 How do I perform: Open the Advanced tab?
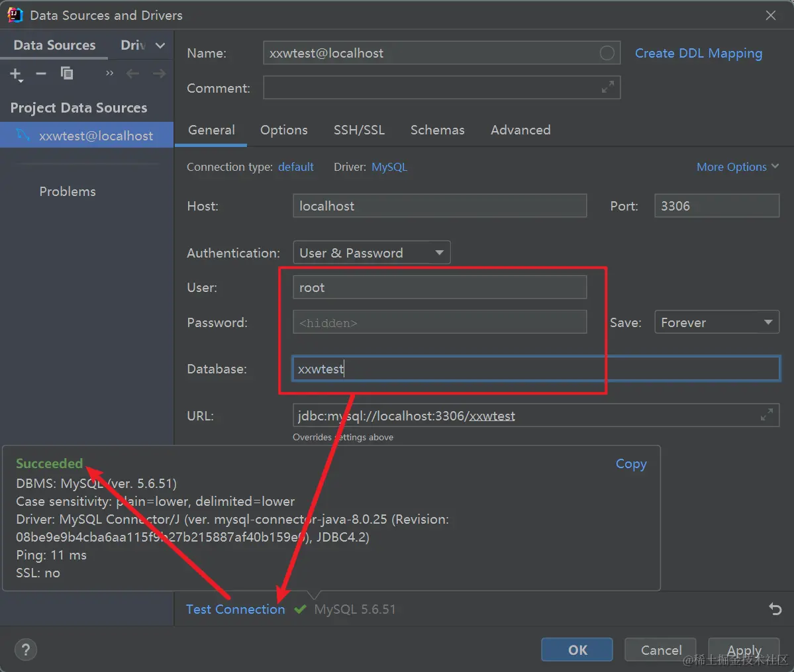point(520,130)
